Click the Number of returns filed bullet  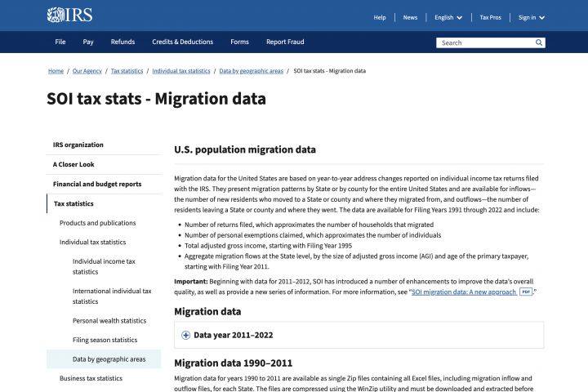pyautogui.click(x=309, y=225)
